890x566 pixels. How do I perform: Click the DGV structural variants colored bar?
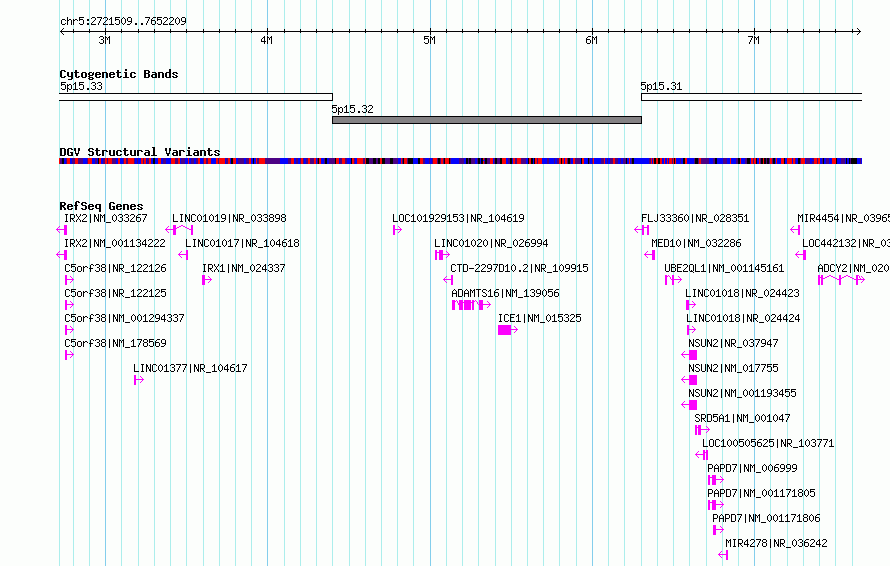coord(460,161)
